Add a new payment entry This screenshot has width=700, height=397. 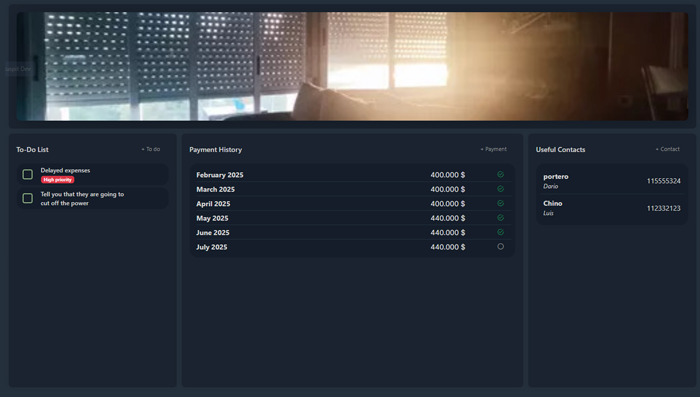point(493,149)
